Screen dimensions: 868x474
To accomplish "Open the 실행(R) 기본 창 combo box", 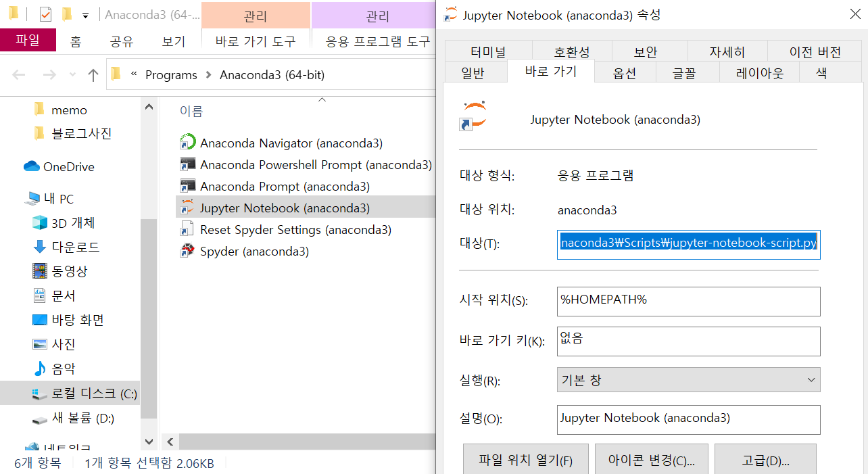I will coord(689,380).
